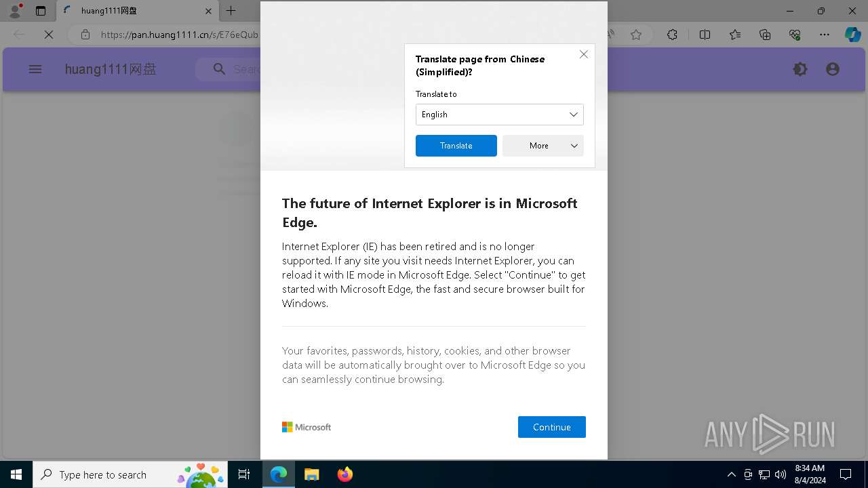Click the taskbar search box
The width and height of the screenshot is (868, 488).
click(x=130, y=474)
